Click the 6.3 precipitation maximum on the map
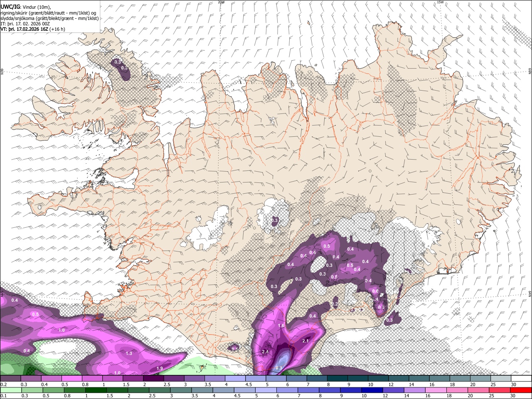This screenshot has width=532, height=399. 279,368
